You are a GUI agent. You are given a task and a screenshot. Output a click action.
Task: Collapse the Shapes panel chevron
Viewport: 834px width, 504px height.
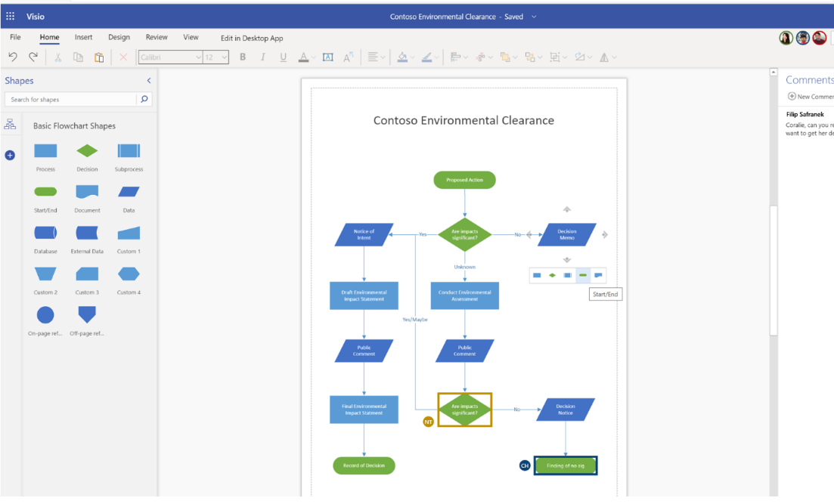click(149, 81)
